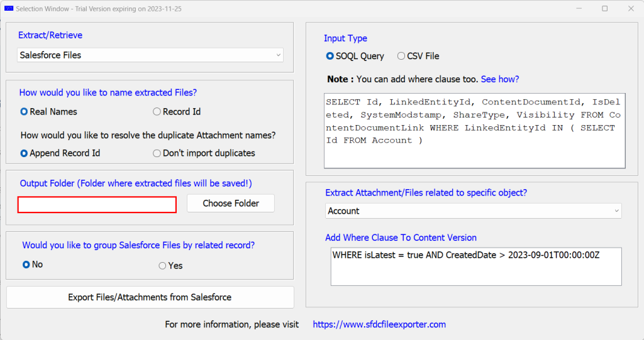The width and height of the screenshot is (644, 340).
Task: Expand the Account object dropdown
Action: point(473,211)
